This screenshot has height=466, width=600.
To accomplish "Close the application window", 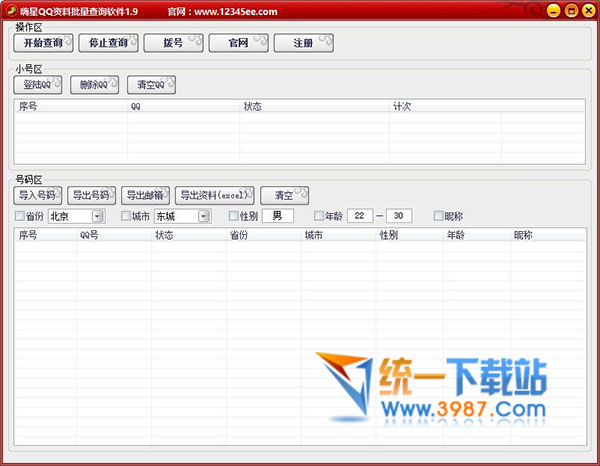I will click(x=589, y=11).
